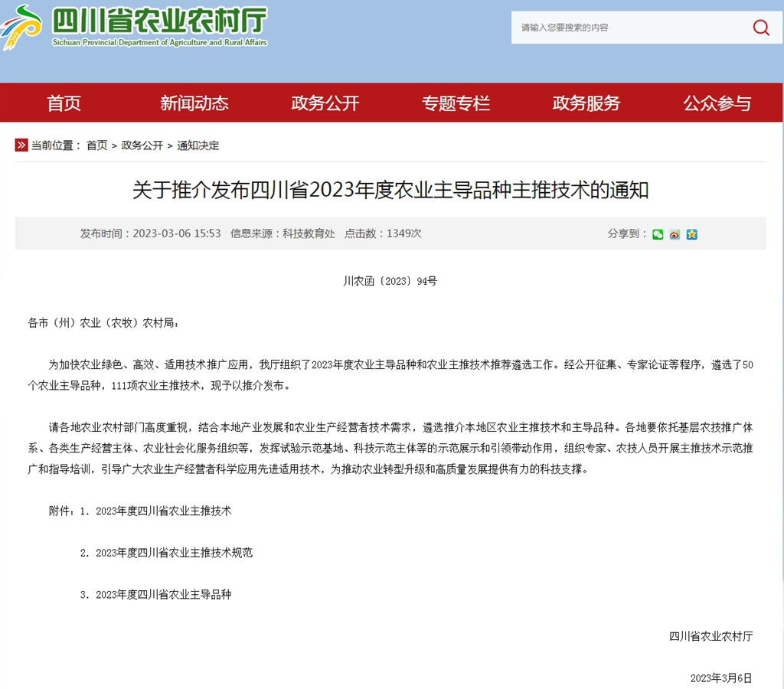Click 通知决定 in the breadcrumb trail

pos(198,145)
